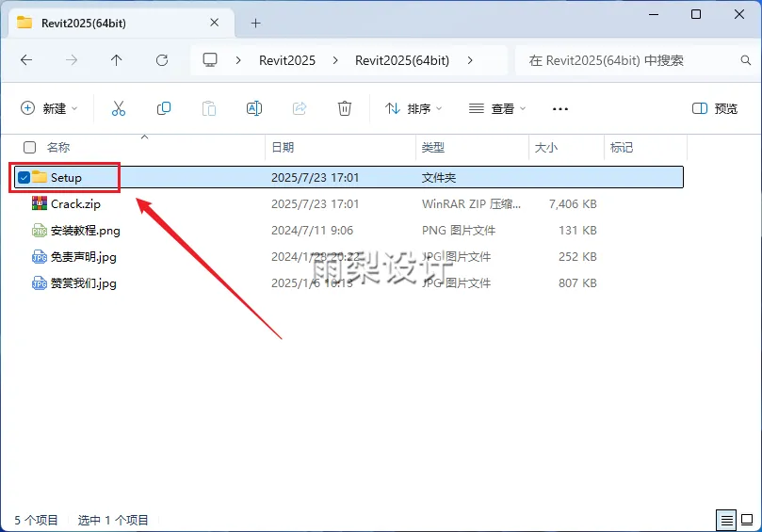Click the 免责声明.jpg file icon
Image resolution: width=762 pixels, height=532 pixels.
[x=40, y=256]
